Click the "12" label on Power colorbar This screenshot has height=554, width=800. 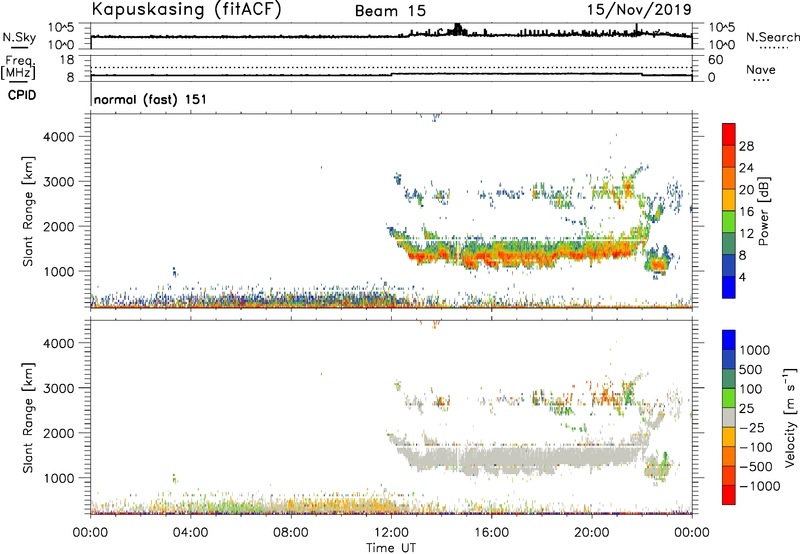746,234
